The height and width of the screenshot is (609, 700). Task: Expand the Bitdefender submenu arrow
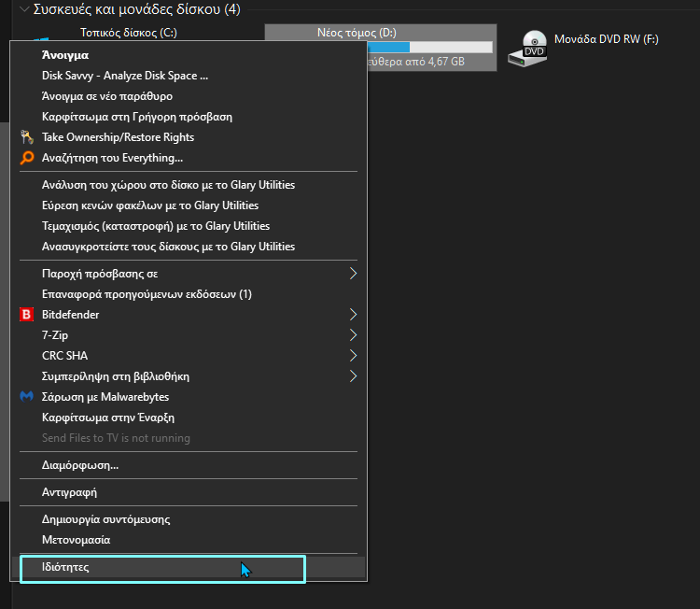click(x=353, y=315)
